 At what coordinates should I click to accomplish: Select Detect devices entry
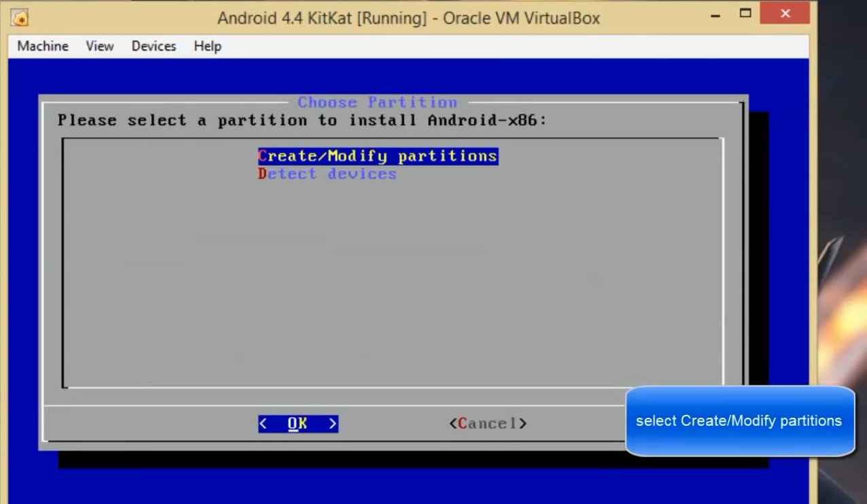[327, 174]
